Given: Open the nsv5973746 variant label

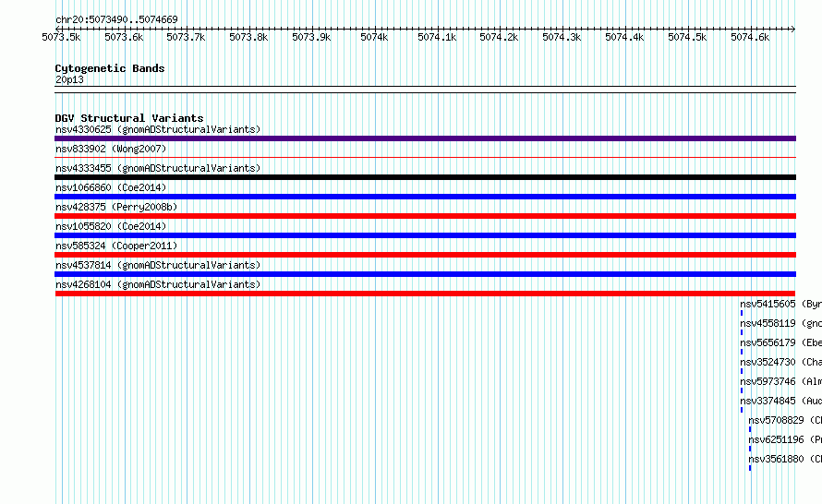Looking at the screenshot, I should click(x=780, y=381).
